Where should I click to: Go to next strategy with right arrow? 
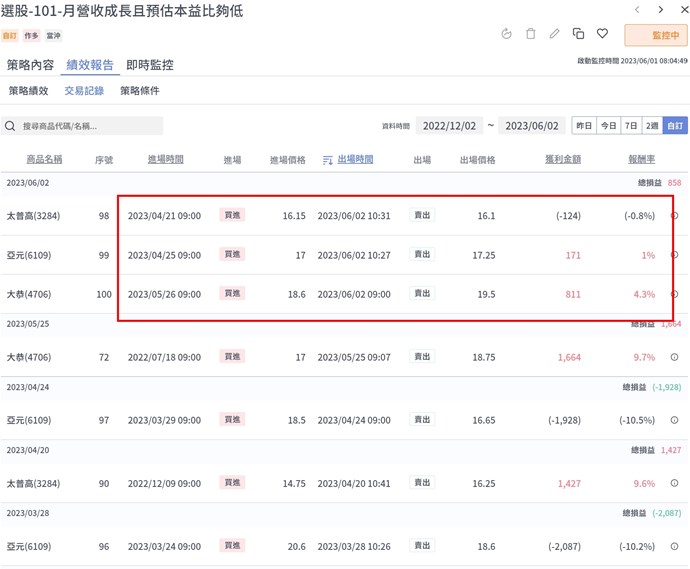(661, 10)
